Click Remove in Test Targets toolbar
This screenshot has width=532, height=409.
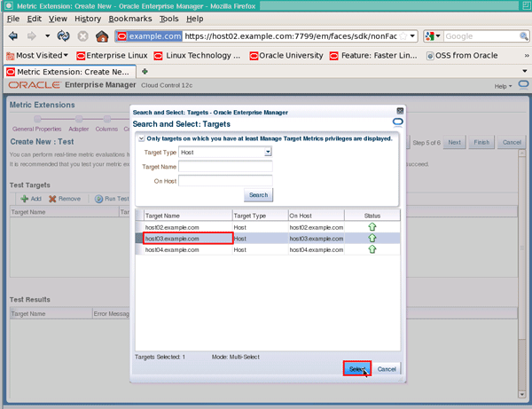pyautogui.click(x=65, y=199)
